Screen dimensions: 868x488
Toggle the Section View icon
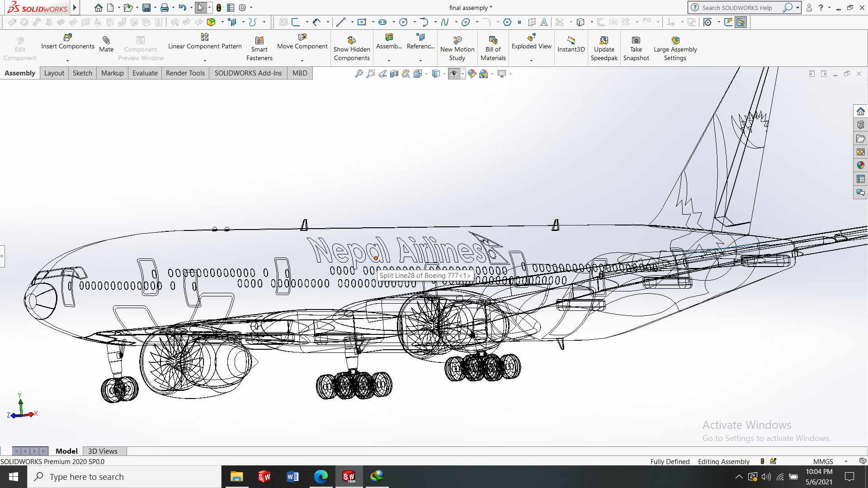pyautogui.click(x=394, y=74)
